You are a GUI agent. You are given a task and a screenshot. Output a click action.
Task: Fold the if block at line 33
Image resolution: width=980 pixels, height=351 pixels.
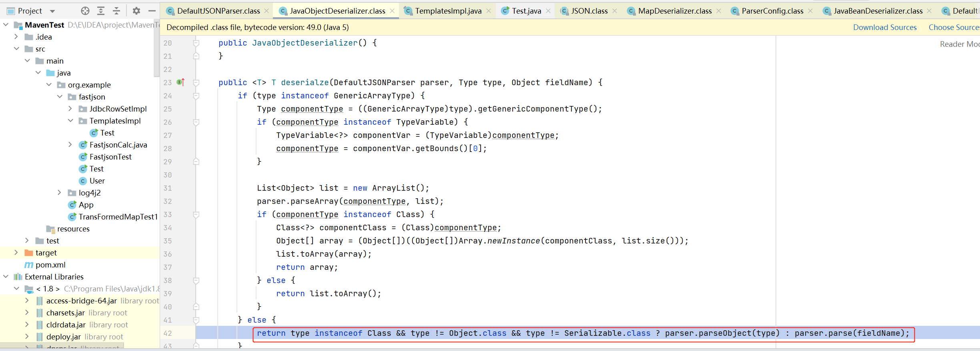click(196, 214)
